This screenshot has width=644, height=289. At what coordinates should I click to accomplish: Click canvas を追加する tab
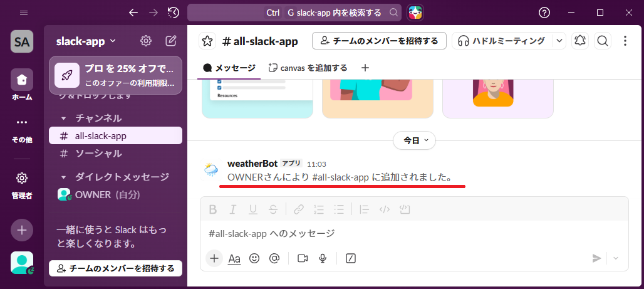click(308, 68)
